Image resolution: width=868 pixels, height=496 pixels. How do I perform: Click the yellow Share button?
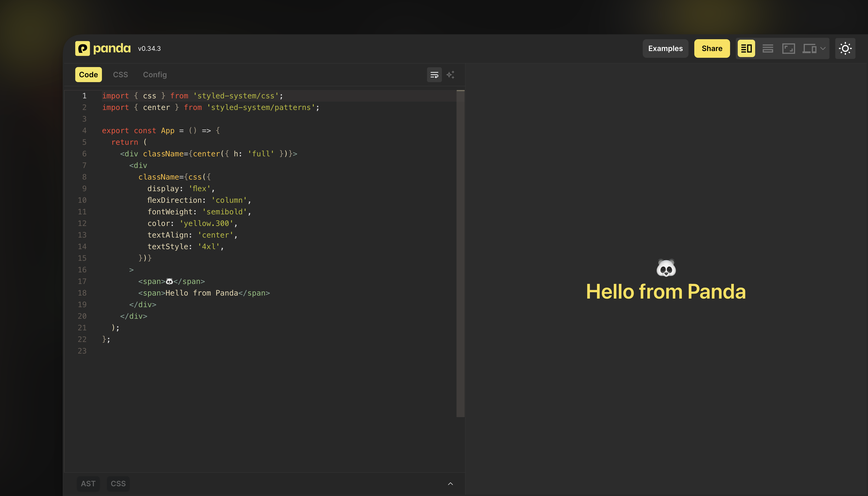tap(712, 48)
